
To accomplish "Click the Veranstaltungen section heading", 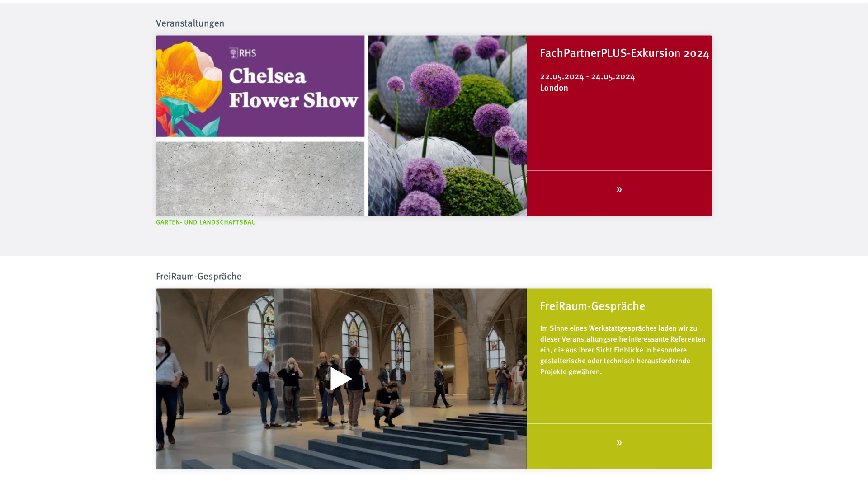I will pos(190,23).
